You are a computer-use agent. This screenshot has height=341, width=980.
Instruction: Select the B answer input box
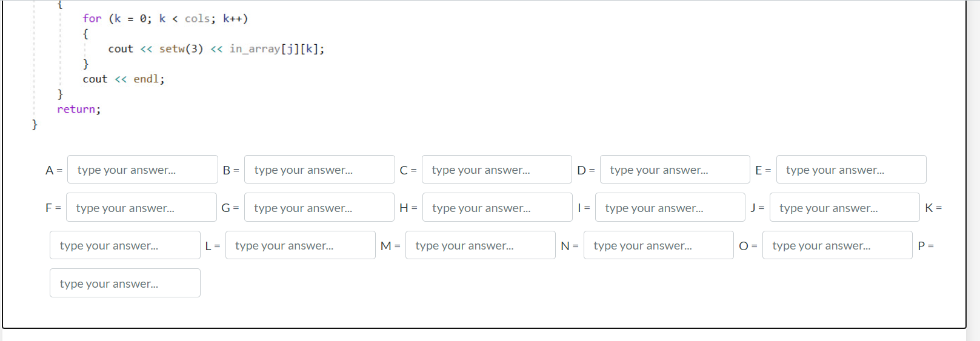tap(319, 170)
